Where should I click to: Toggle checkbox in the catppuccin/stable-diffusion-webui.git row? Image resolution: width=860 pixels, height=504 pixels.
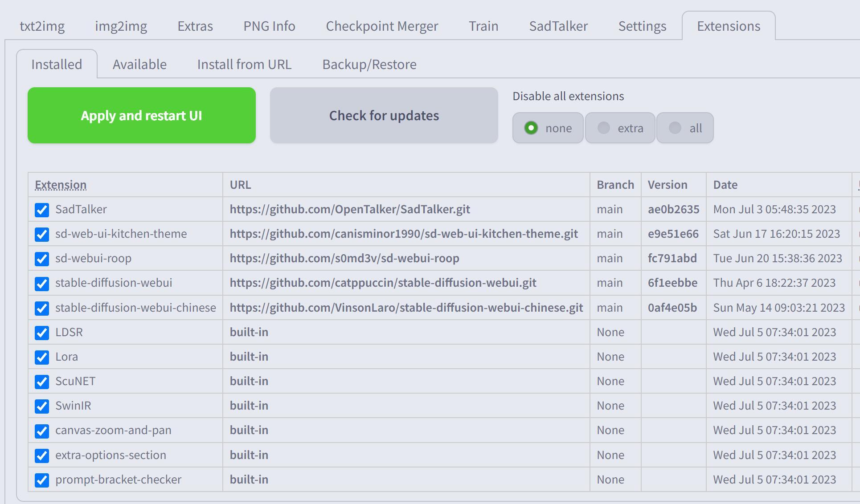point(42,283)
